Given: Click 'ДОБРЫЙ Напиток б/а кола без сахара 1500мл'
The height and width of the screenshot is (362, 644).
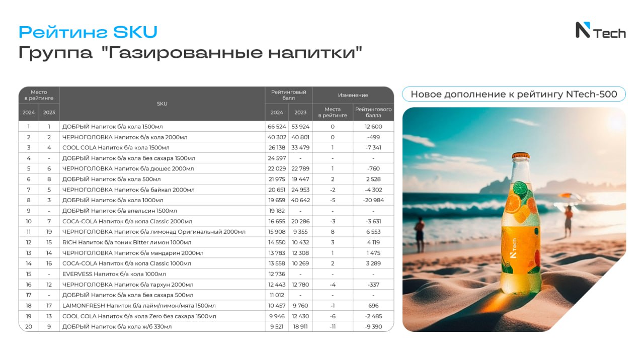Looking at the screenshot, I should coord(128,158).
